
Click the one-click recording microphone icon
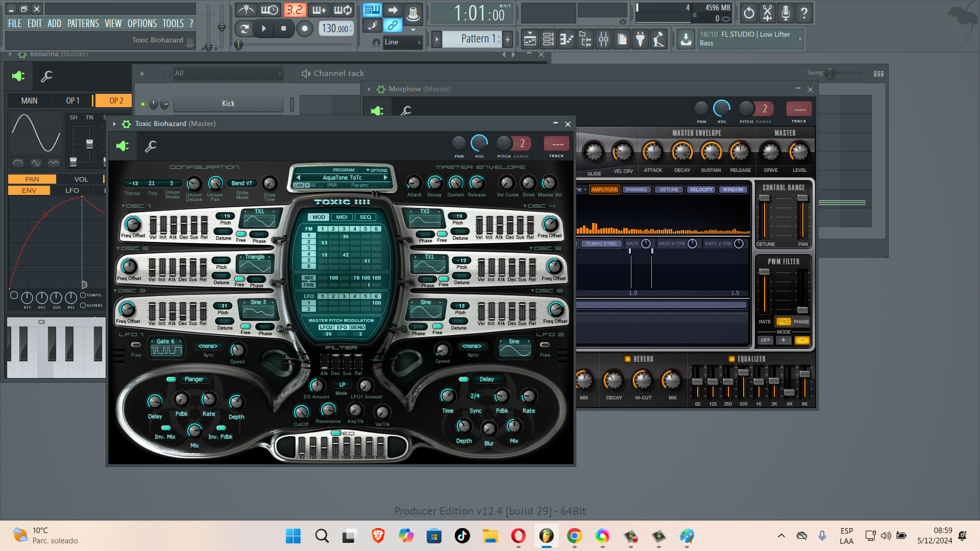click(786, 13)
